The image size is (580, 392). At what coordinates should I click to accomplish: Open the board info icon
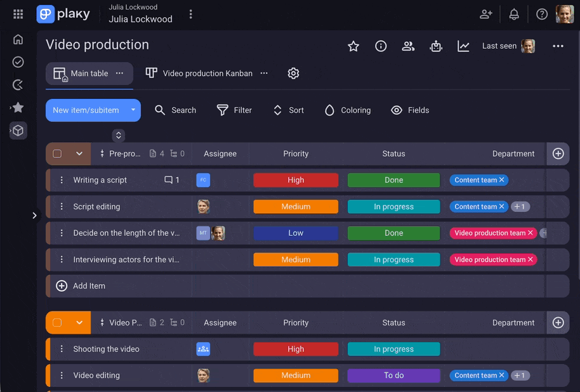[x=381, y=46]
